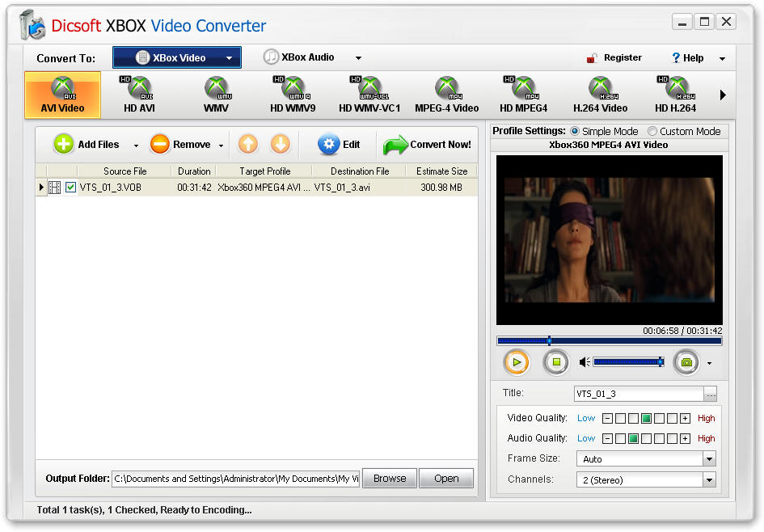Decrease video quality with the minus box
Screen dimensions: 764x532
pyautogui.click(x=607, y=419)
